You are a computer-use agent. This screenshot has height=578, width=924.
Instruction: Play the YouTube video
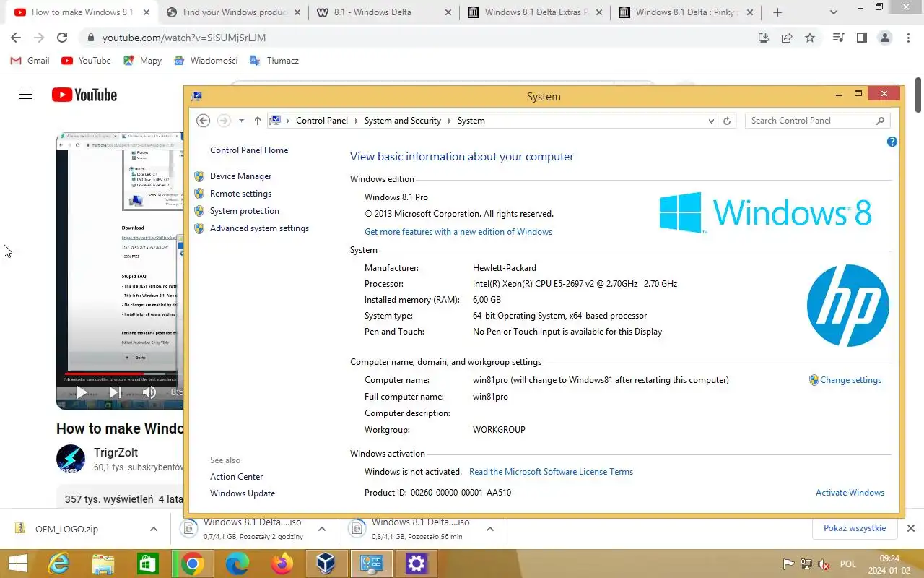tap(81, 392)
